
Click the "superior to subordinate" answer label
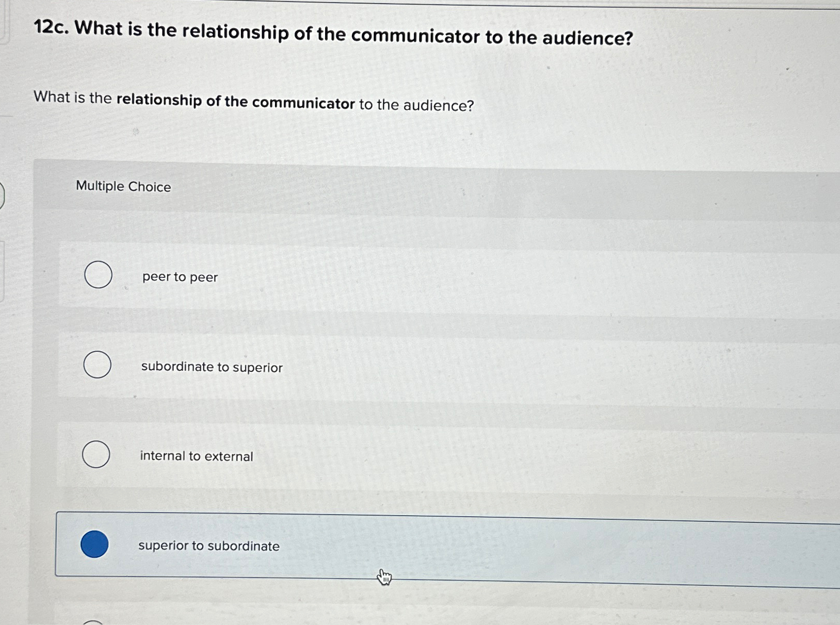click(x=208, y=546)
